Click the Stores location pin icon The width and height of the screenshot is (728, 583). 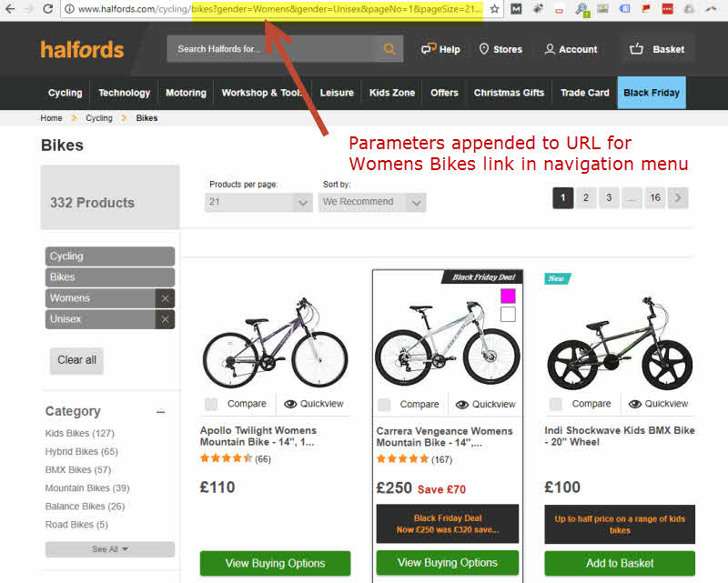point(482,49)
